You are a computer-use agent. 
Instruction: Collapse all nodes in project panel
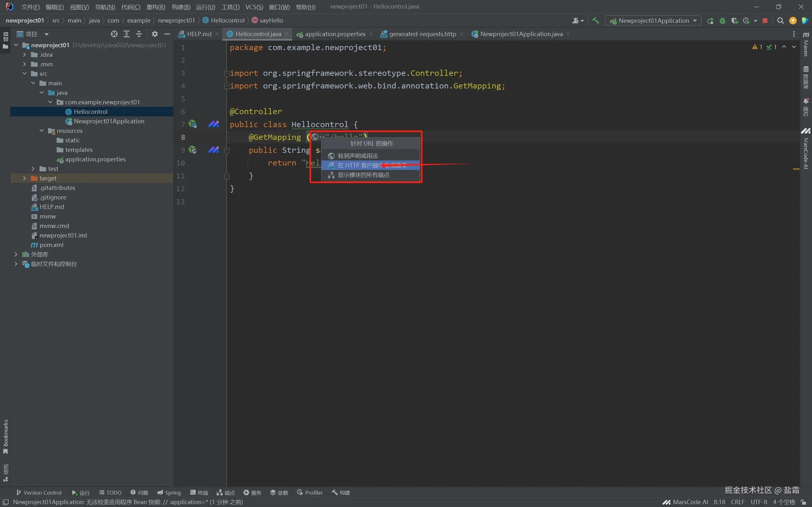(139, 34)
